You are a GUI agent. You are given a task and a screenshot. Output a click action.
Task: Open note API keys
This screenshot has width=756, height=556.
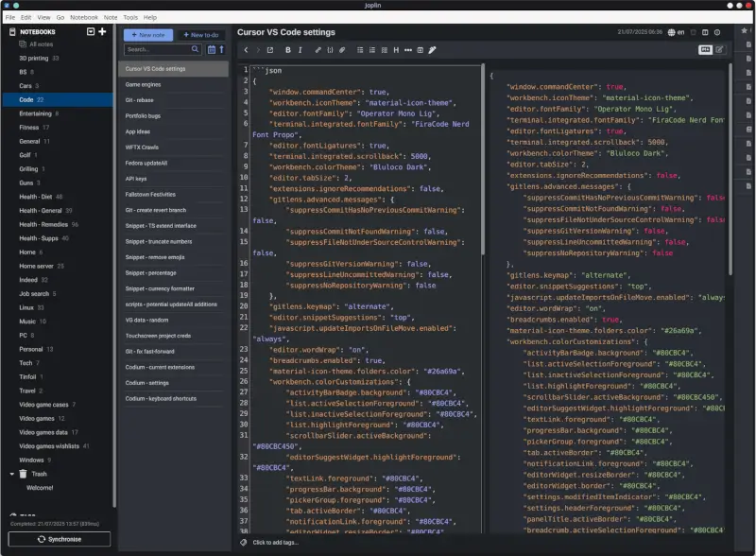coord(174,179)
